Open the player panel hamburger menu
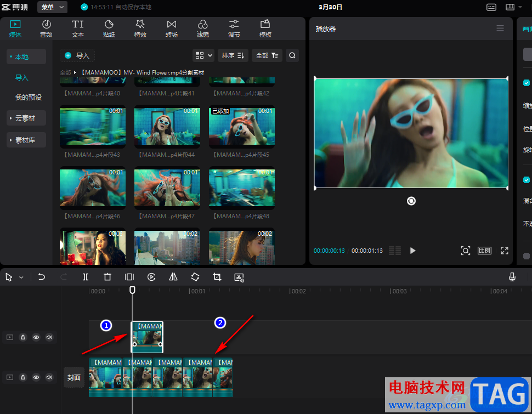The height and width of the screenshot is (414, 532). tap(500, 29)
